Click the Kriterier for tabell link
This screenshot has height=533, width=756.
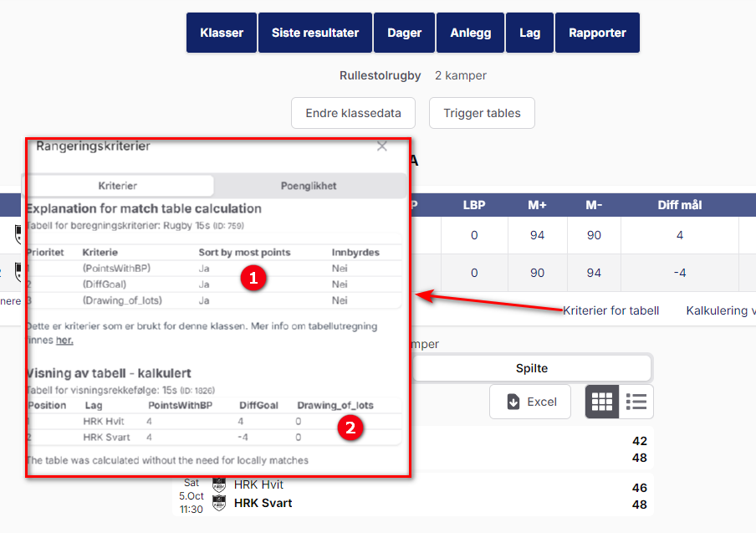pos(610,310)
